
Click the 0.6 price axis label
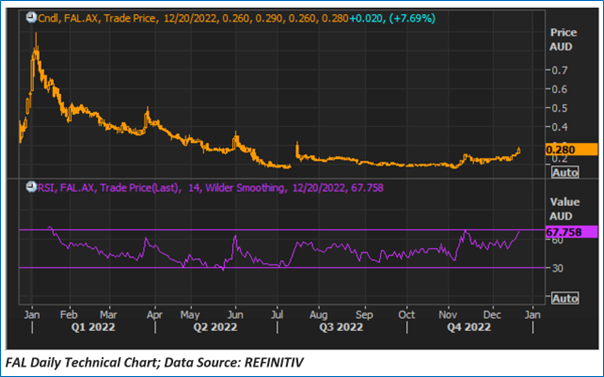point(559,89)
